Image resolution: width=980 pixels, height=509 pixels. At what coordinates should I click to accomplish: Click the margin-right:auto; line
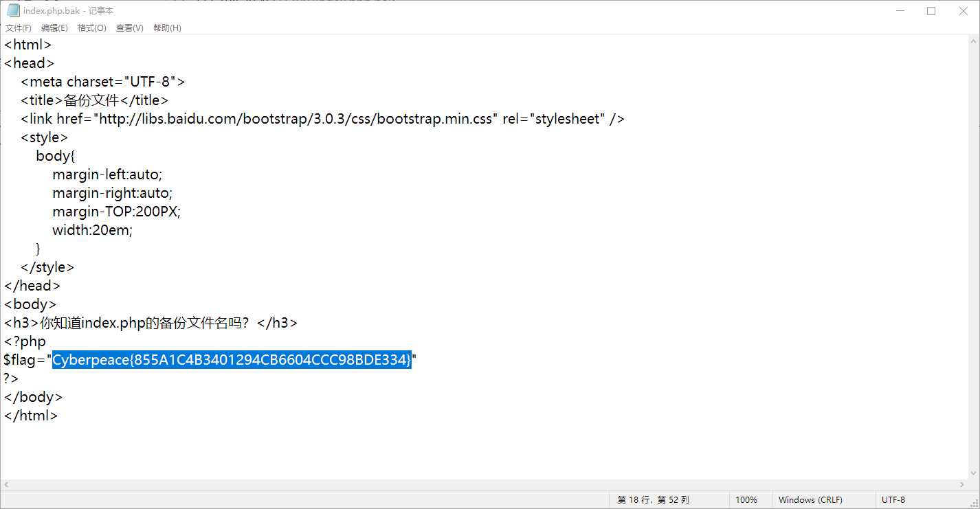pyautogui.click(x=112, y=193)
